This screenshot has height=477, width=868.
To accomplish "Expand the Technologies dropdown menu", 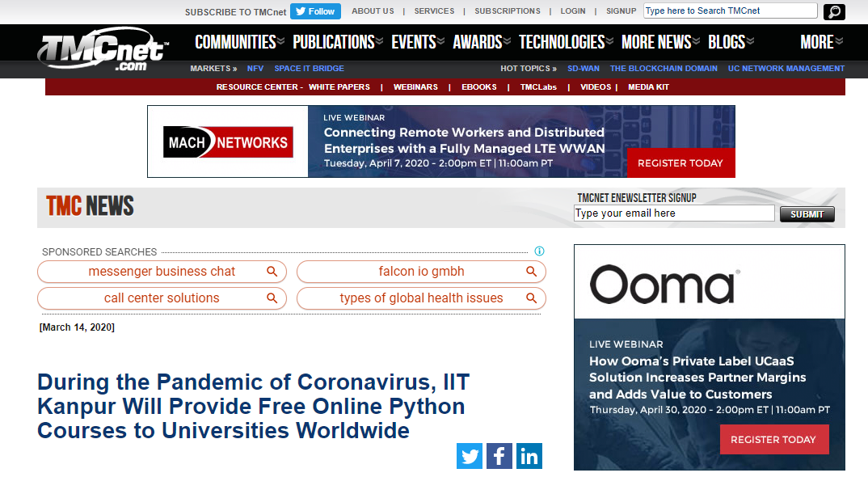I will [x=566, y=42].
